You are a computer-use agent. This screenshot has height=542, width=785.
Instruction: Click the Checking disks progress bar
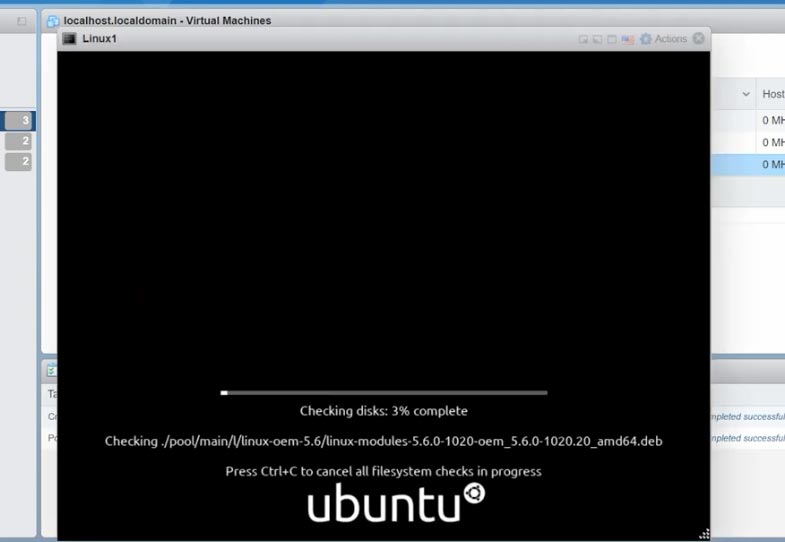tap(383, 393)
